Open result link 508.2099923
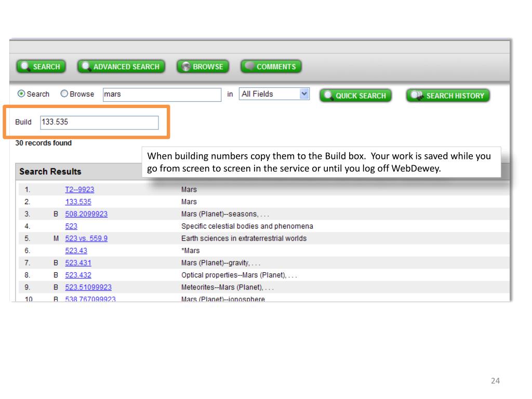 pyautogui.click(x=87, y=214)
